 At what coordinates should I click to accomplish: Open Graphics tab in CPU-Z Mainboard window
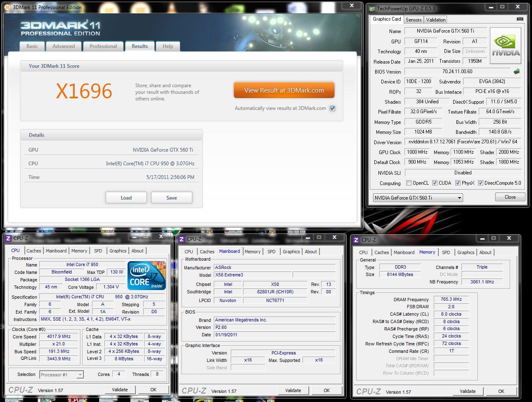coord(291,252)
